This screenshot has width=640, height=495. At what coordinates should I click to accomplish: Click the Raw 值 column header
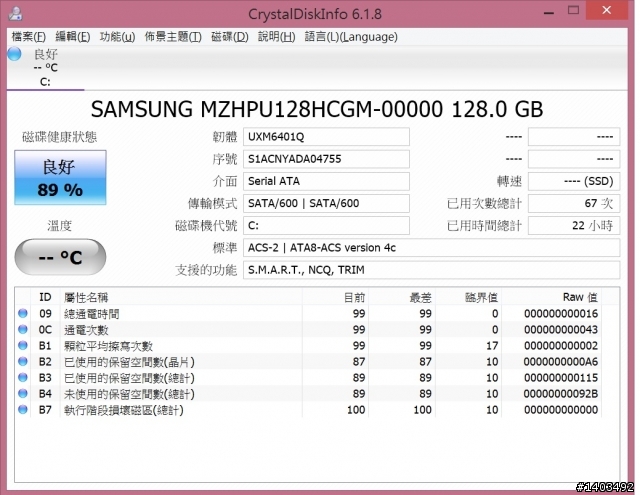pos(551,297)
